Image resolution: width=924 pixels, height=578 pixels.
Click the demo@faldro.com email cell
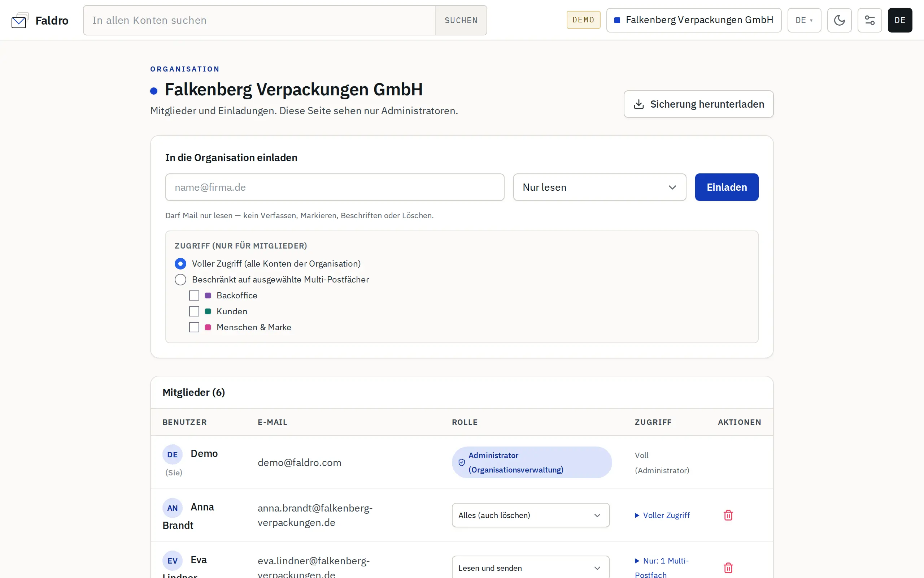tap(299, 462)
